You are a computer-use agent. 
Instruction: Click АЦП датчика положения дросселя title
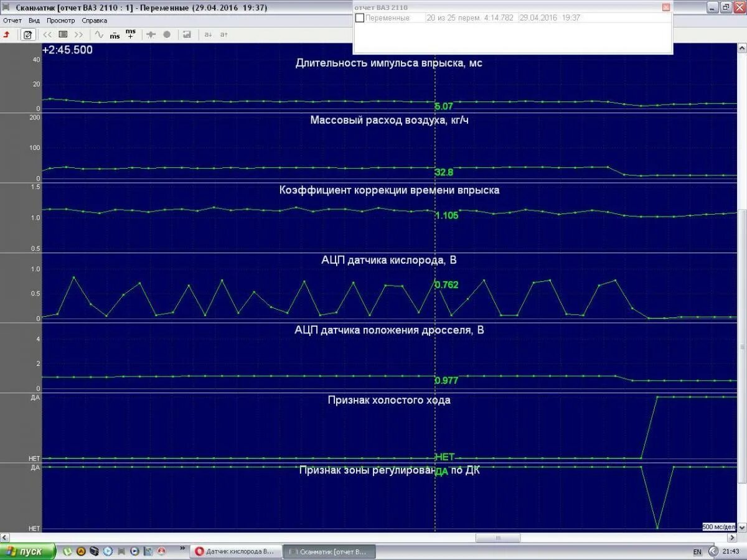(389, 330)
